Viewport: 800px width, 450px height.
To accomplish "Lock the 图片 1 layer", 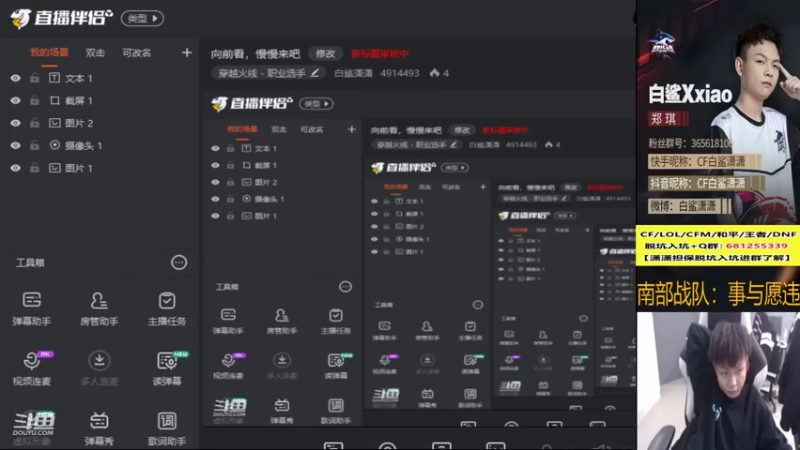I will point(34,168).
